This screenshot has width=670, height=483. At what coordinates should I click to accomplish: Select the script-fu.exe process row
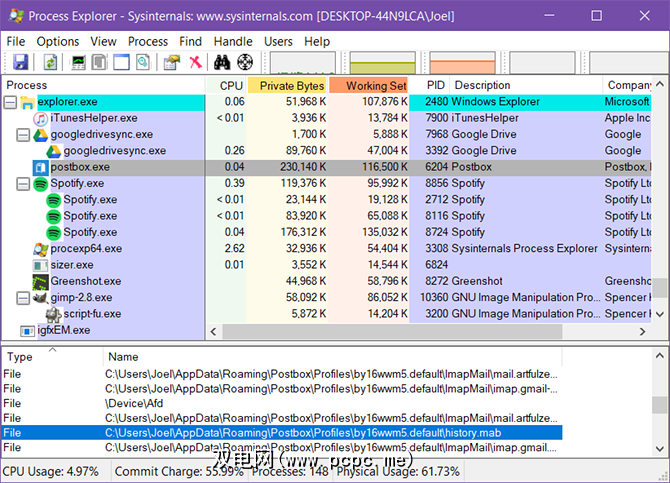tap(326, 315)
